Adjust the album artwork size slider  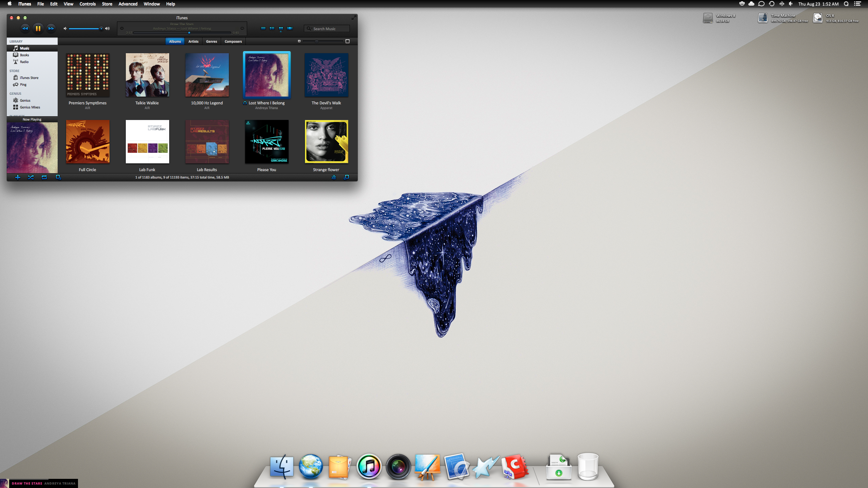(x=323, y=41)
